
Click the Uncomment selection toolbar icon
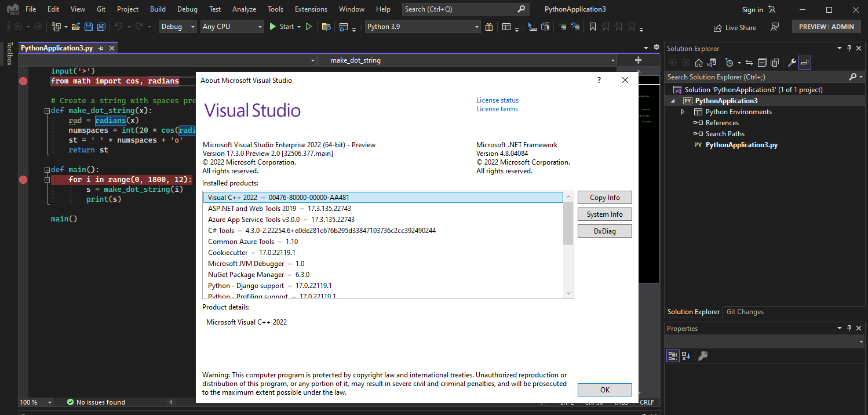click(x=575, y=27)
